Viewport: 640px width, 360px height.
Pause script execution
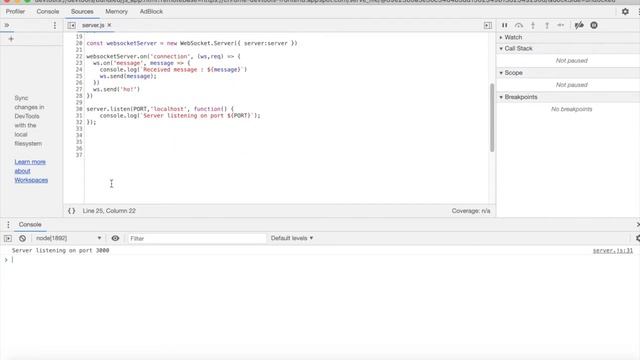504,25
